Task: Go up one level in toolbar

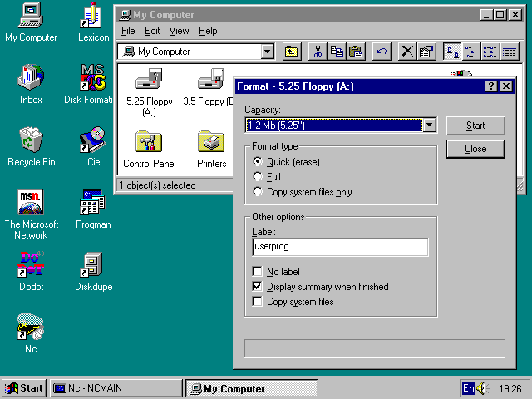Action: point(292,52)
